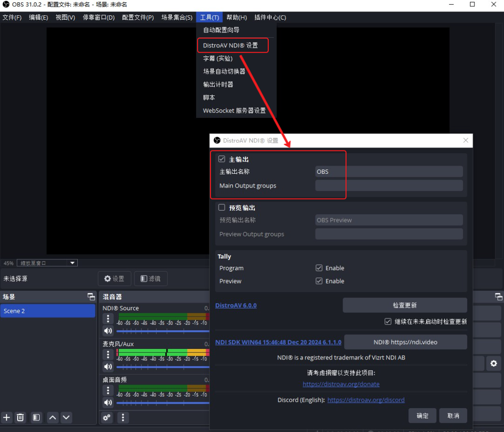
Task: Undock the right-side panel float icon
Action: (x=499, y=297)
